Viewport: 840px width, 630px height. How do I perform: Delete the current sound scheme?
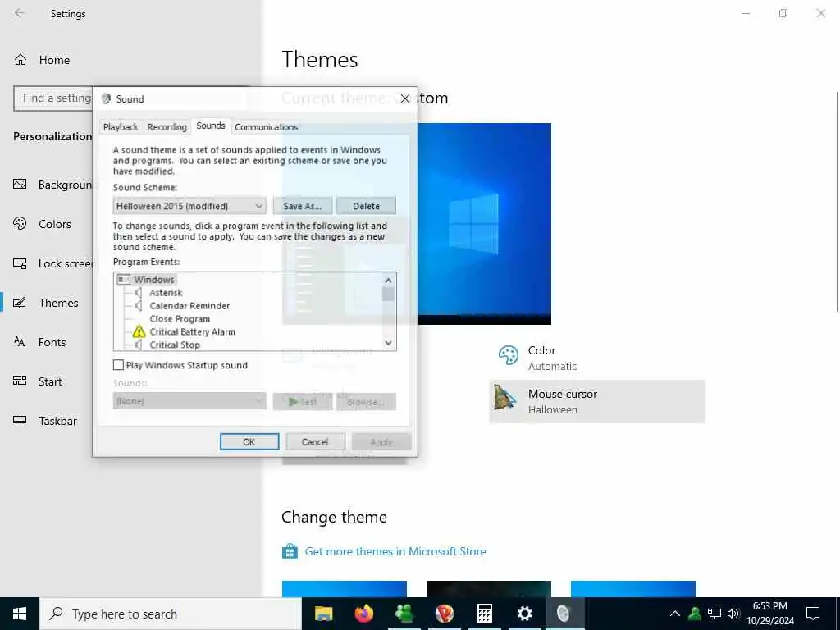click(367, 206)
